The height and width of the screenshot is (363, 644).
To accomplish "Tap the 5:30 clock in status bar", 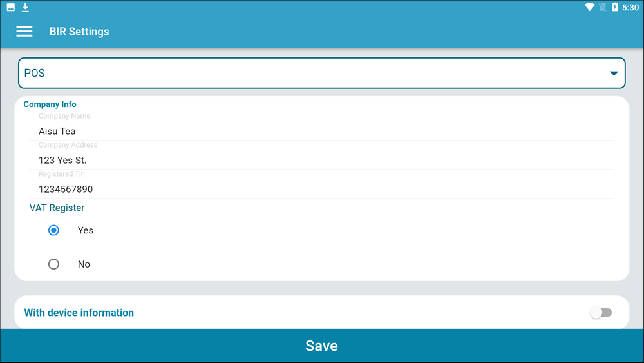I will click(x=630, y=7).
